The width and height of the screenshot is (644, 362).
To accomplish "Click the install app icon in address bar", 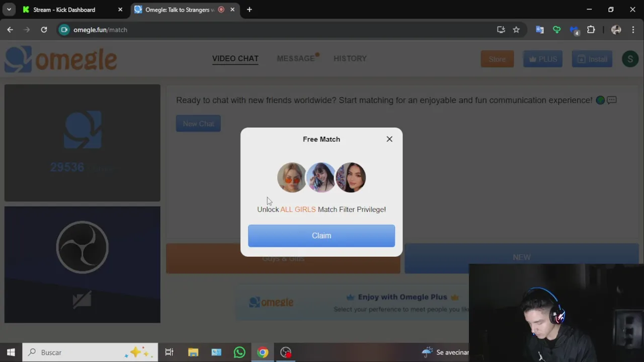I will pos(501,30).
